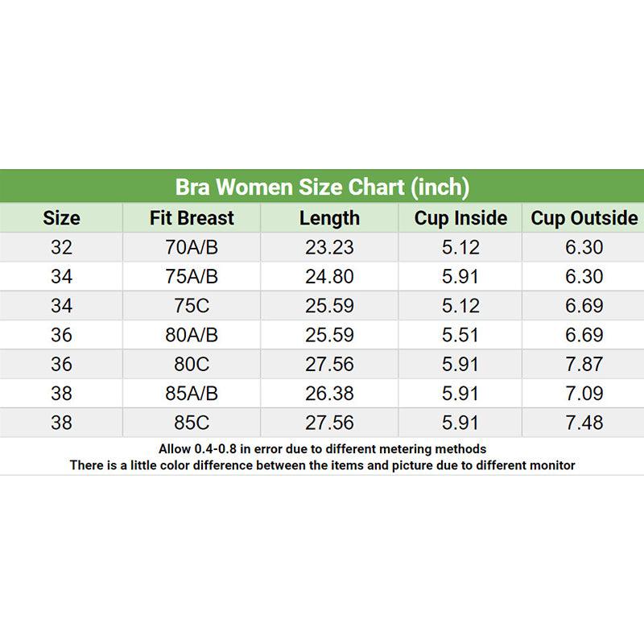Select the 26.38 length value
The height and width of the screenshot is (644, 644).
click(x=329, y=394)
